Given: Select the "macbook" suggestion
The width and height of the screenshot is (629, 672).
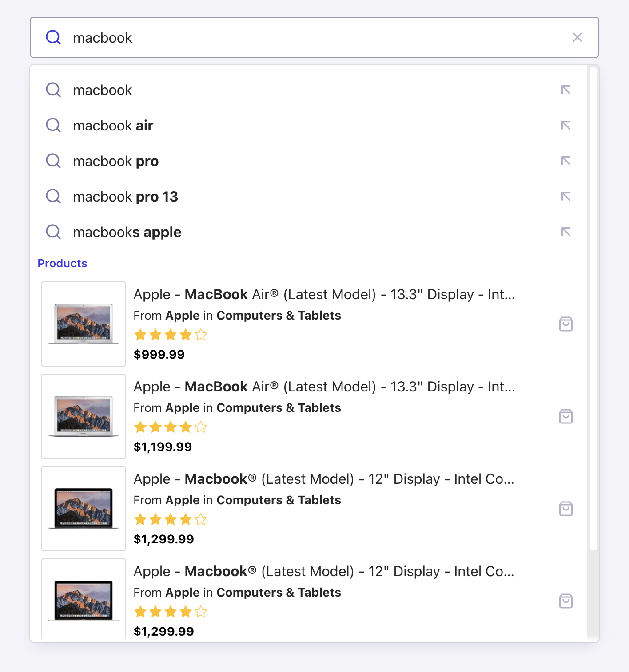Looking at the screenshot, I should [x=102, y=90].
